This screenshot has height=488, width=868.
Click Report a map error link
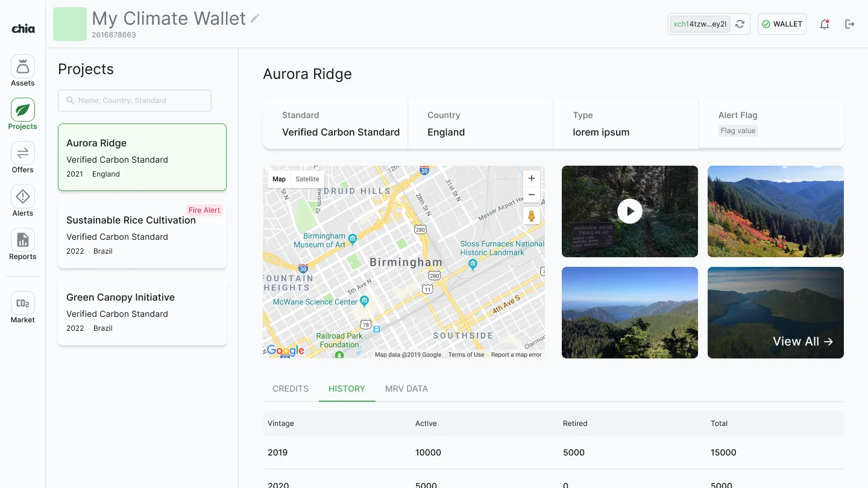516,355
